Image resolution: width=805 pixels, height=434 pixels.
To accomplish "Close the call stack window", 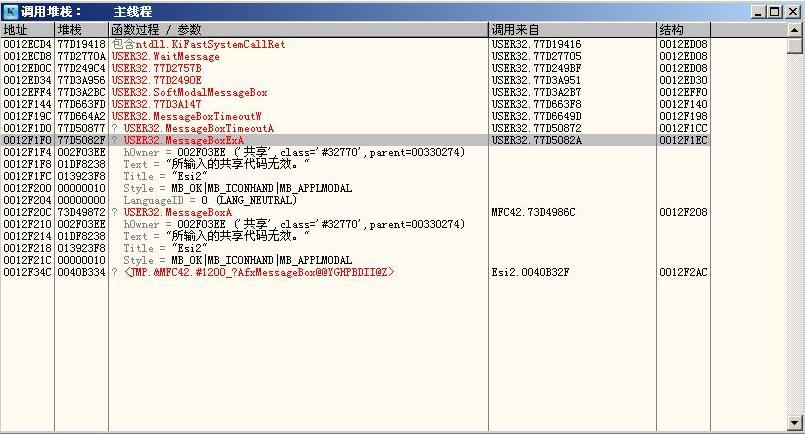I will (x=793, y=12).
